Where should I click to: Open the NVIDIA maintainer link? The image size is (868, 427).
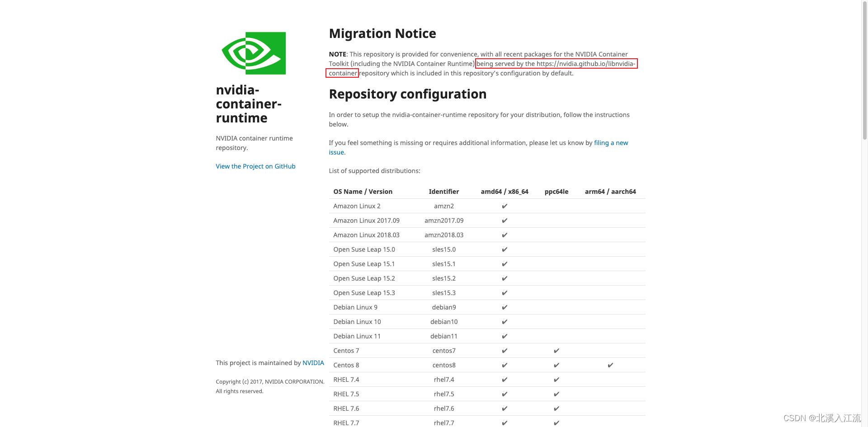pos(313,363)
